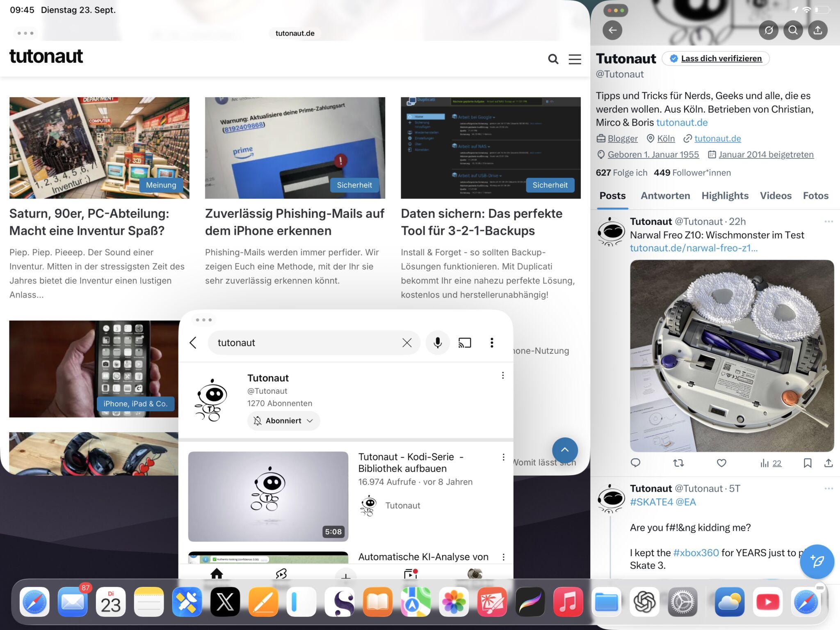
Task: Bookmark the Narwal Freo Z10 post
Action: [807, 463]
